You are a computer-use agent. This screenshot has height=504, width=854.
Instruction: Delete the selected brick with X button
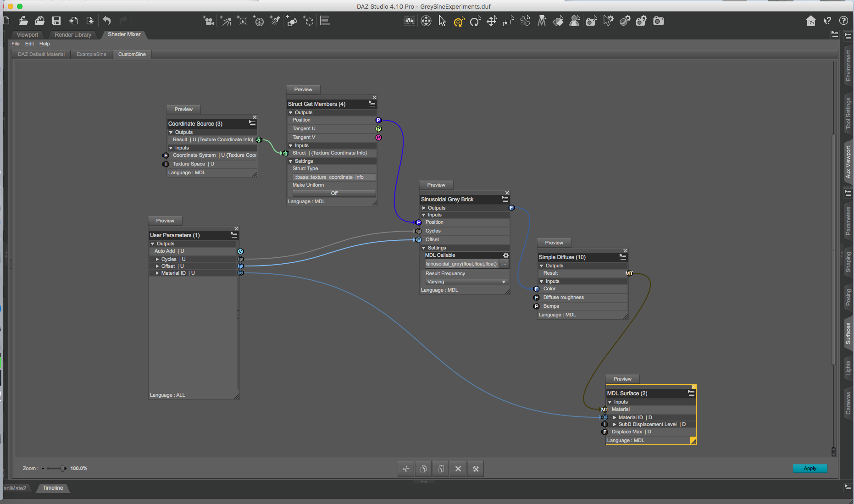pos(458,469)
